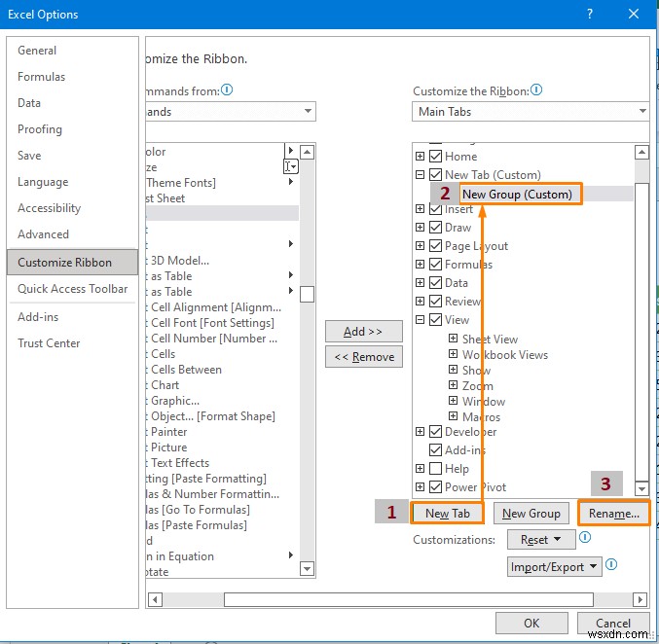Click down arrow of commands list scrollbar
This screenshot has width=659, height=644.
308,569
